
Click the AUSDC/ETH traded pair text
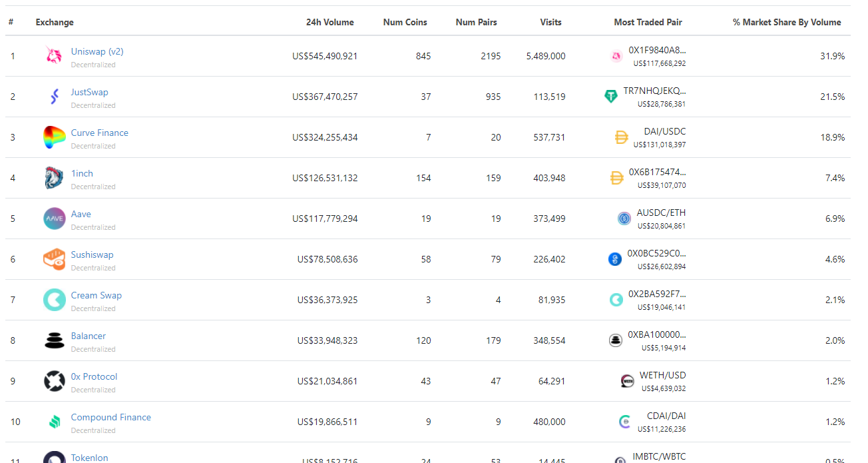point(661,213)
